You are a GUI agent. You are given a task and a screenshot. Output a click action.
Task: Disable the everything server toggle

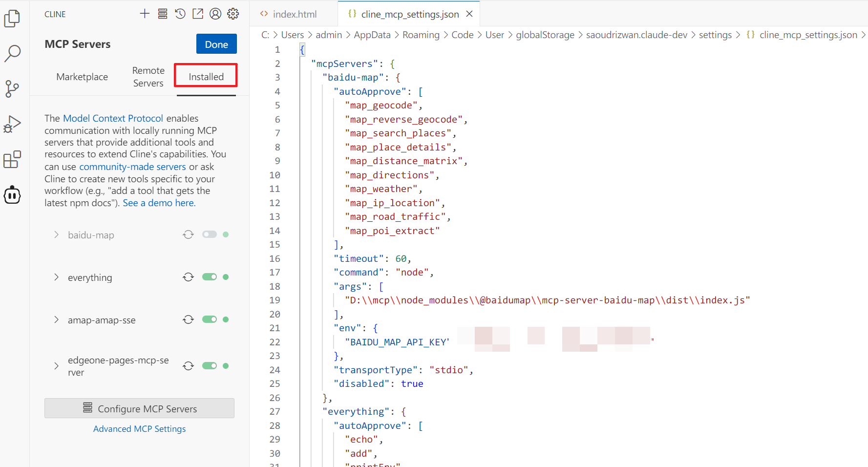point(210,277)
